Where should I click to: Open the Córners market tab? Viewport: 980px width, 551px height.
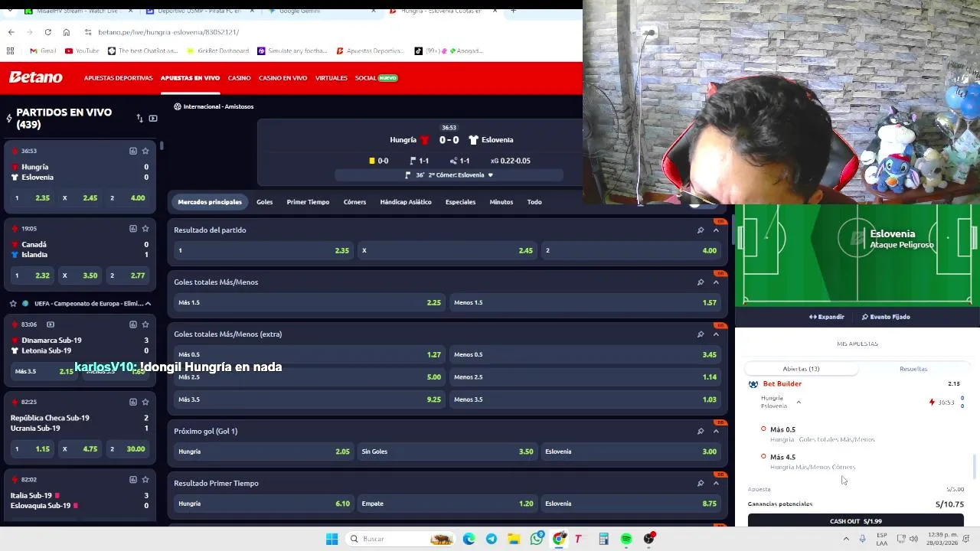pos(354,202)
